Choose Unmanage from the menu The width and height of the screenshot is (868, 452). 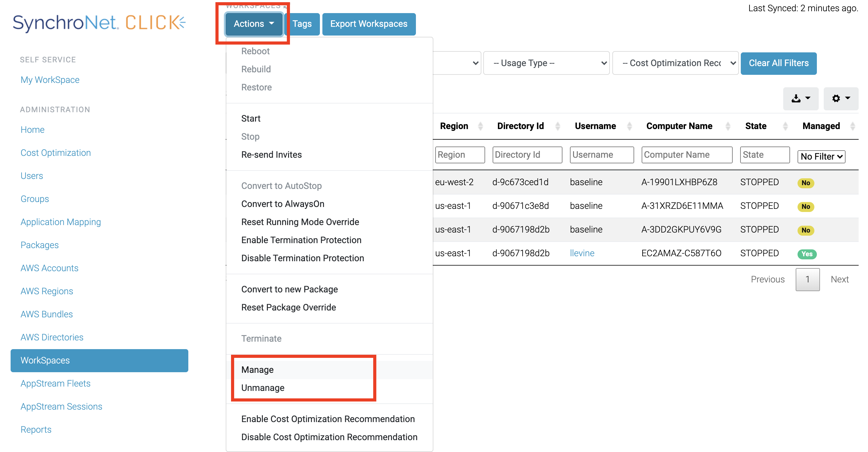tap(263, 388)
